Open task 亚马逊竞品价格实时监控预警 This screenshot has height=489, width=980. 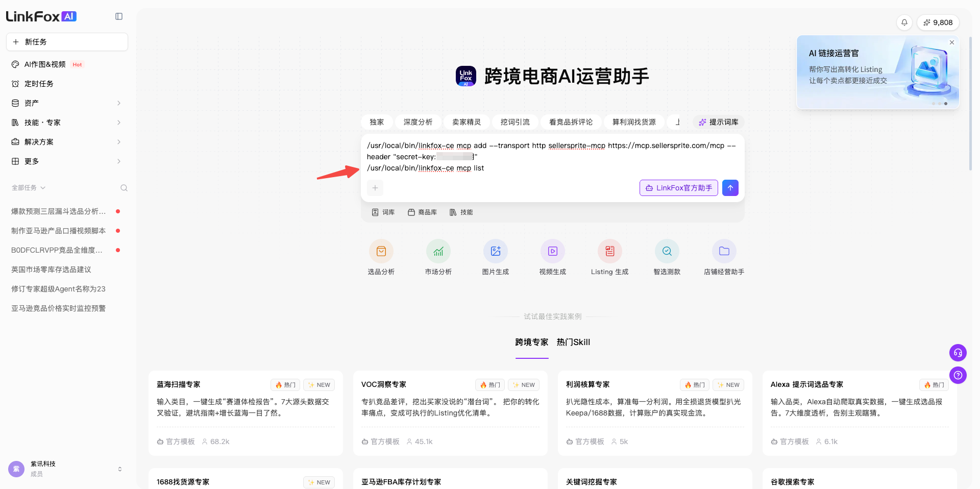[x=67, y=308]
